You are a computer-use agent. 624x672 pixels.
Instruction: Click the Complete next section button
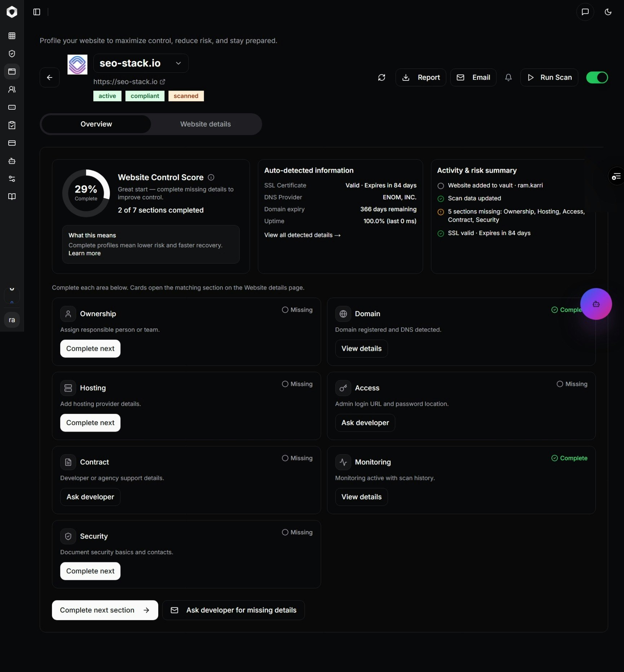tap(105, 610)
